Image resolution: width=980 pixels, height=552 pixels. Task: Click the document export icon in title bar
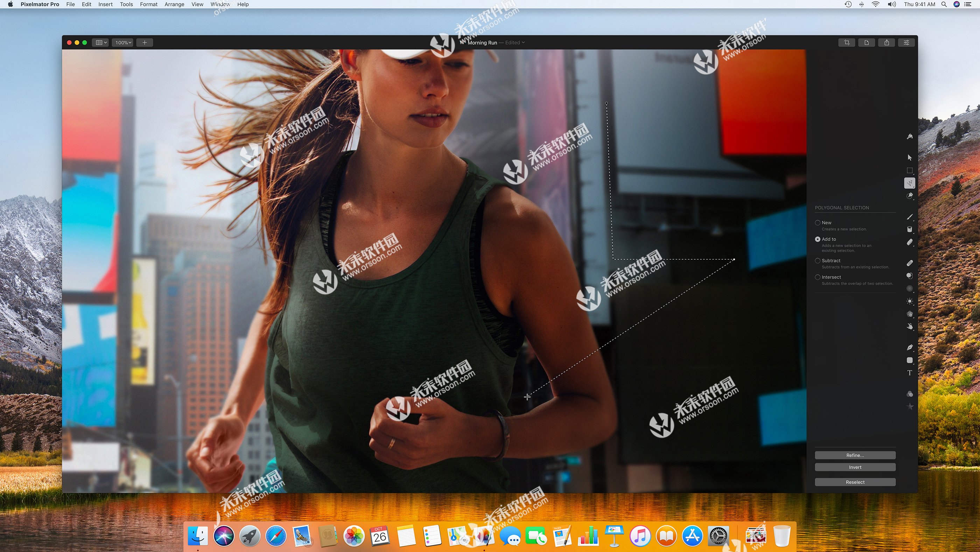[x=866, y=43]
